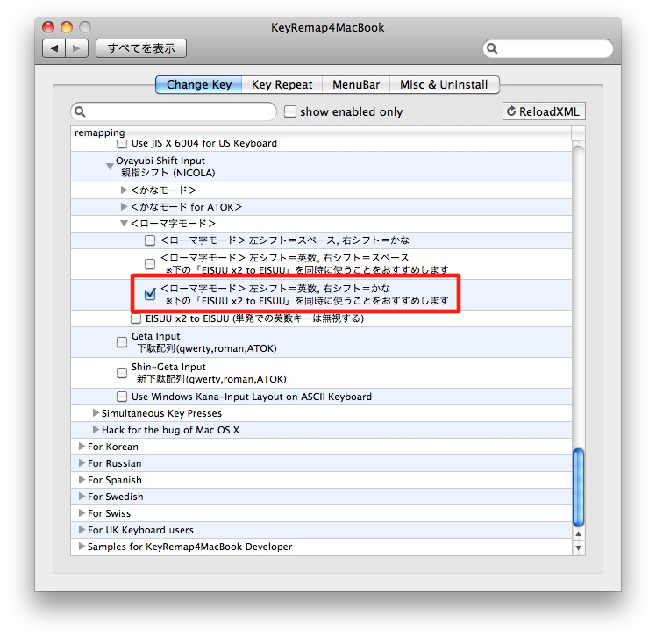Toggle Geta Input checkbox
The width and height of the screenshot is (656, 644).
pyautogui.click(x=122, y=342)
